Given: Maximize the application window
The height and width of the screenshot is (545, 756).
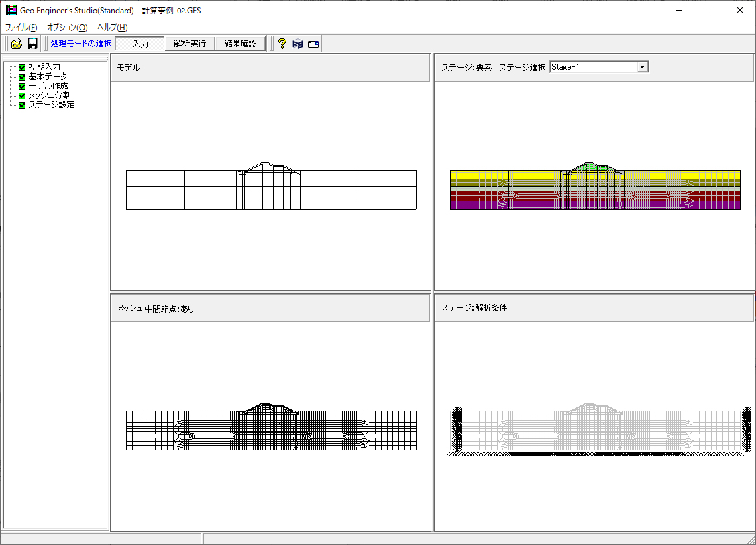Looking at the screenshot, I should [709, 10].
